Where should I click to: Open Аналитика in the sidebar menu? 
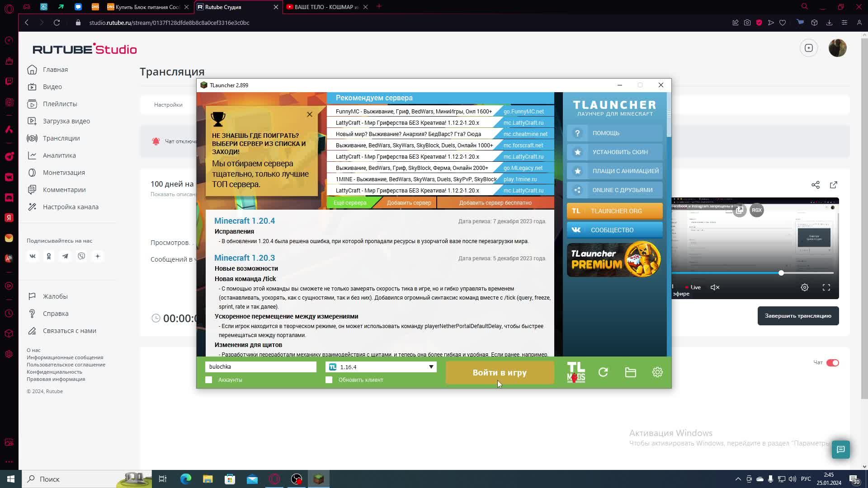(59, 155)
